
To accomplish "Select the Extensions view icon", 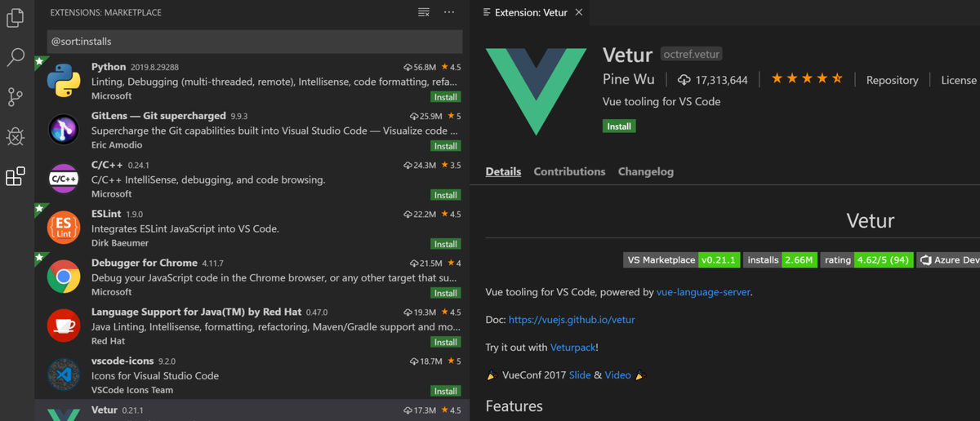I will click(x=16, y=176).
